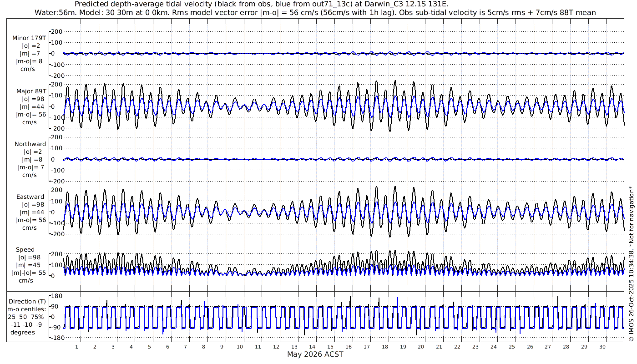
Task: Click the 'Northward' panel label
Action: [30, 144]
